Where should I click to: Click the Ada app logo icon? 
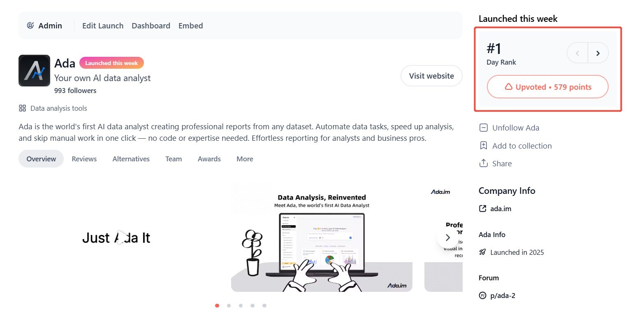(34, 70)
